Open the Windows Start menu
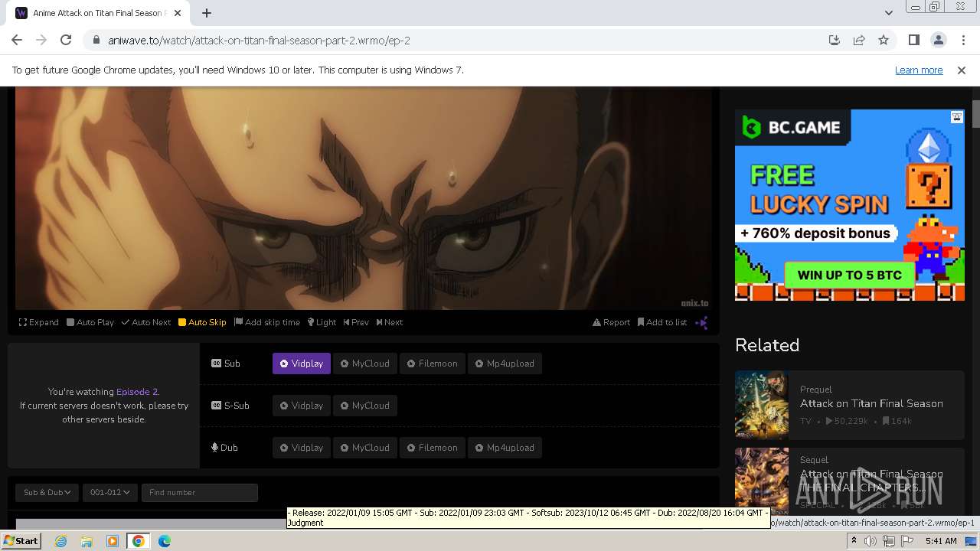The image size is (980, 551). coord(21,541)
